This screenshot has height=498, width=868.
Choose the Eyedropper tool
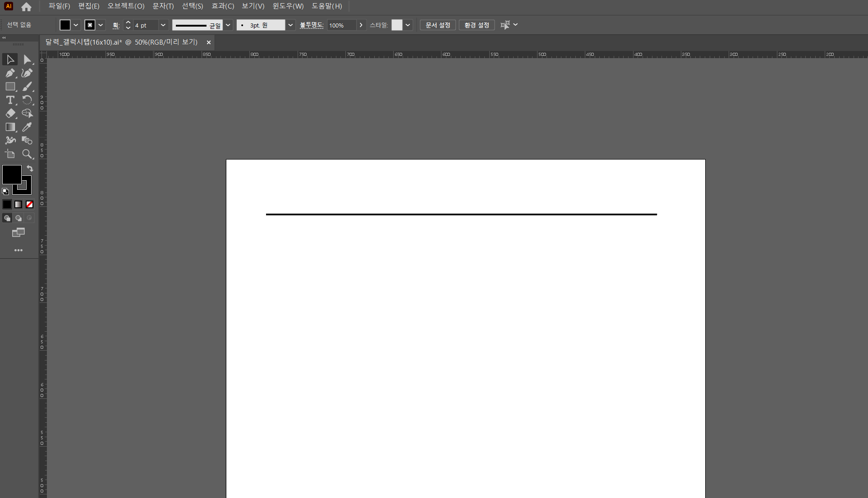click(27, 127)
